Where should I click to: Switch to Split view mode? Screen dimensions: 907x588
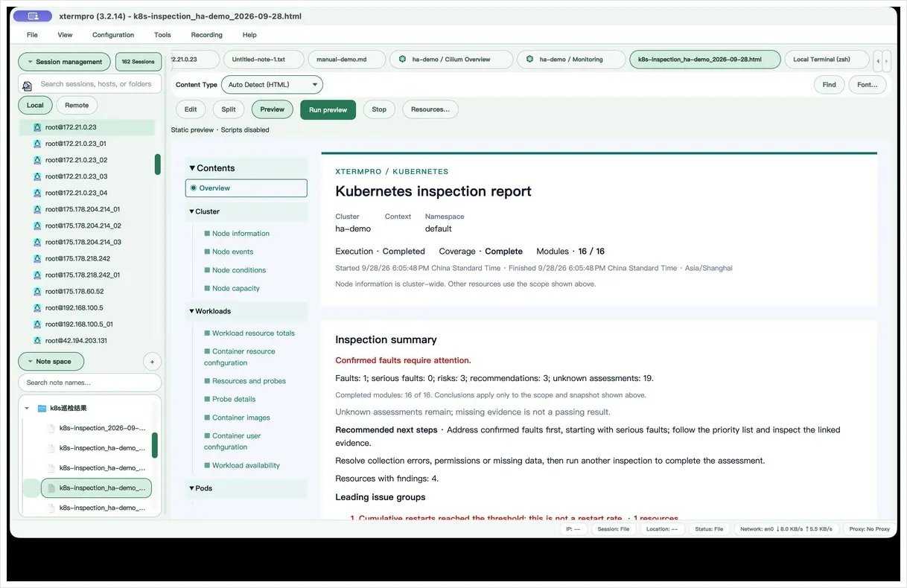pyautogui.click(x=229, y=109)
